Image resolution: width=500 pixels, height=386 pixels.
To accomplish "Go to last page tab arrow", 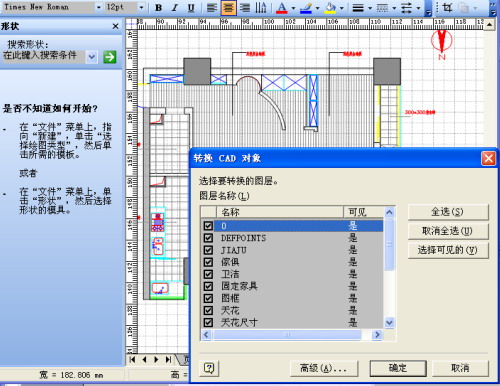I will [168, 359].
